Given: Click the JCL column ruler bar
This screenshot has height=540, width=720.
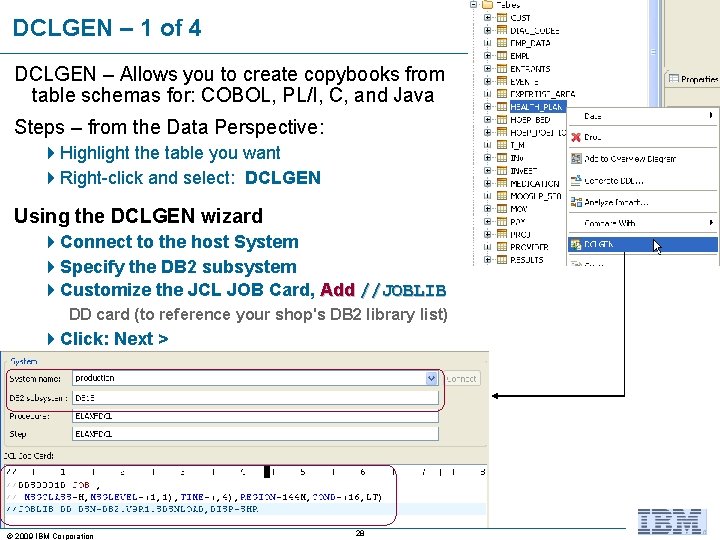Looking at the screenshot, I should [x=244, y=472].
